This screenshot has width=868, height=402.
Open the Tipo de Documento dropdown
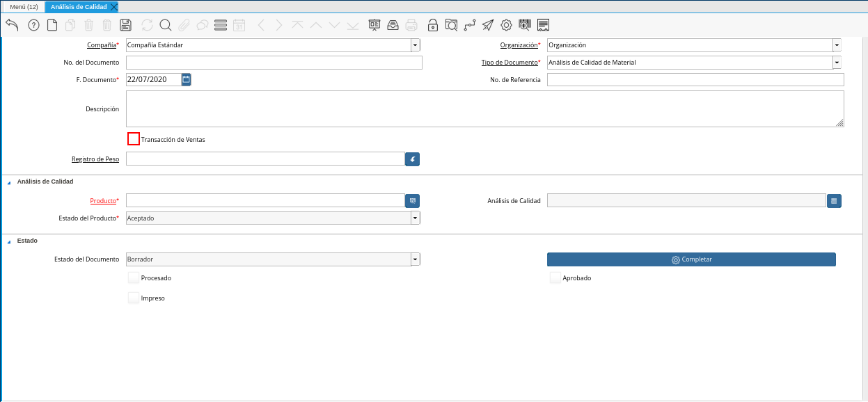coord(837,63)
